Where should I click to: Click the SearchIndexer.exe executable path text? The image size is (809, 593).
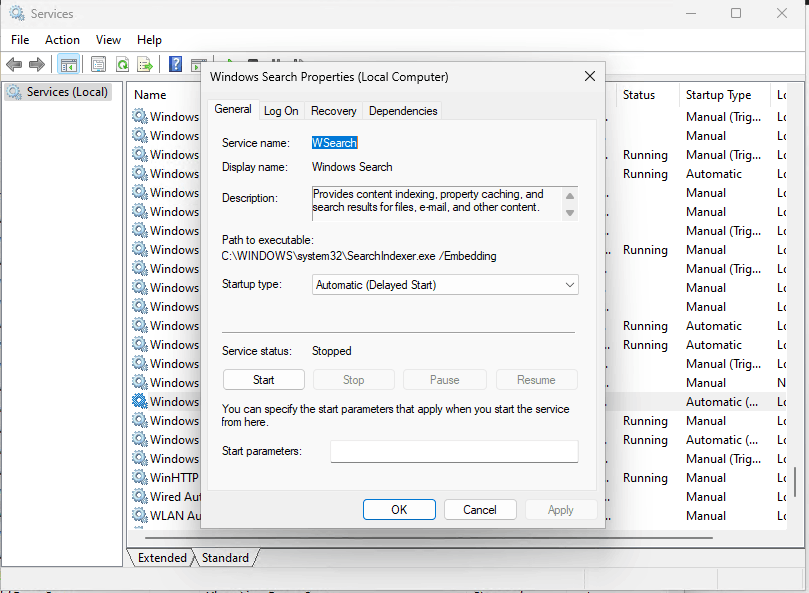click(359, 256)
